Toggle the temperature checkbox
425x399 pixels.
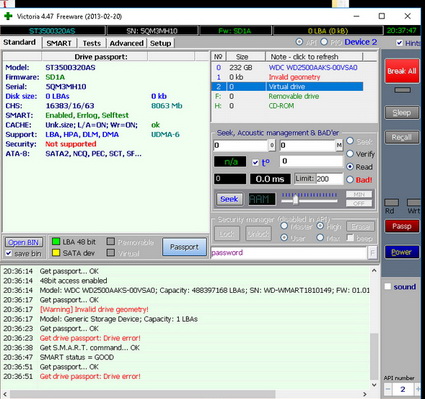255,162
